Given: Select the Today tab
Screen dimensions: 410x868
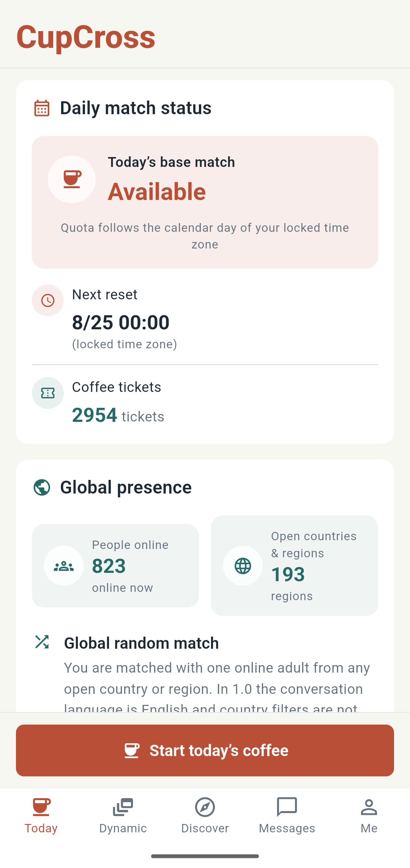Looking at the screenshot, I should click(41, 816).
